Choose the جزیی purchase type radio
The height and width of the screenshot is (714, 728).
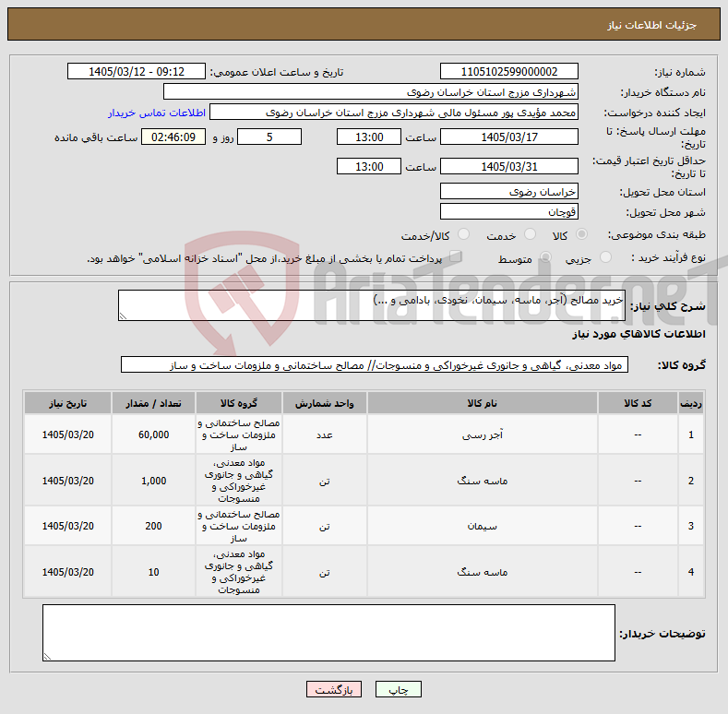[605, 257]
